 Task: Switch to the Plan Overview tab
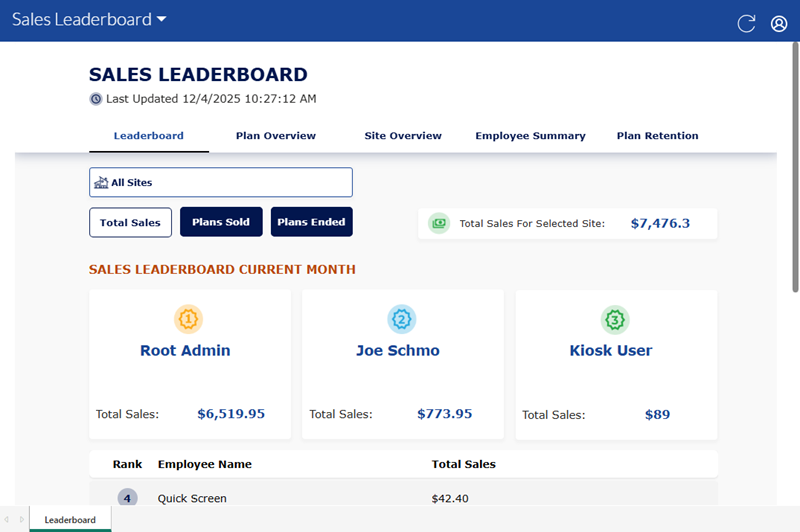pos(276,136)
